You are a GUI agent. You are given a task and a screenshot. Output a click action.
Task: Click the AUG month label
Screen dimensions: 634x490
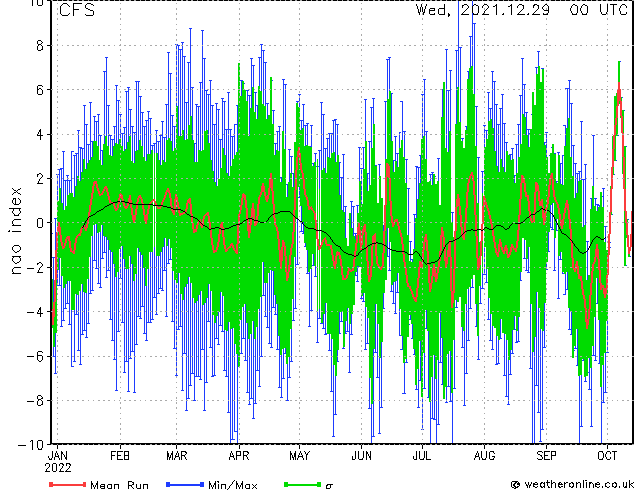(484, 456)
